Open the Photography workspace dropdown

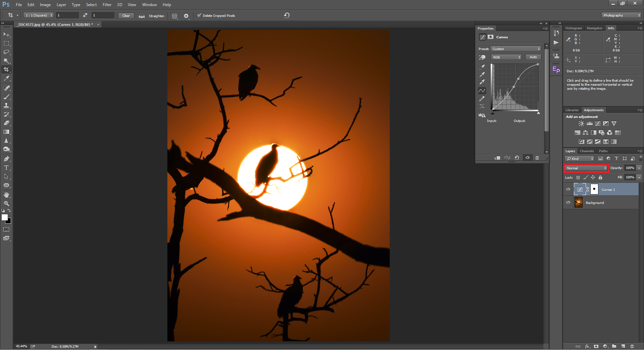pyautogui.click(x=622, y=15)
